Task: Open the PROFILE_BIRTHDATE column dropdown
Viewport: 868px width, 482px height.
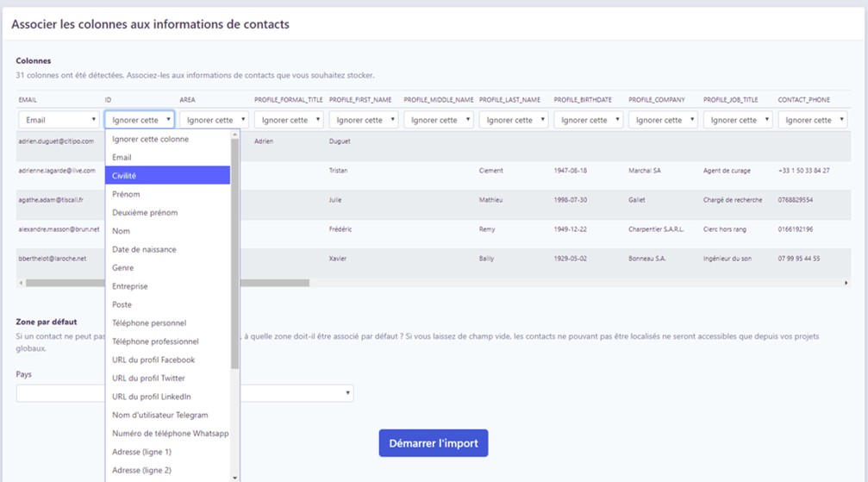Action: point(588,120)
